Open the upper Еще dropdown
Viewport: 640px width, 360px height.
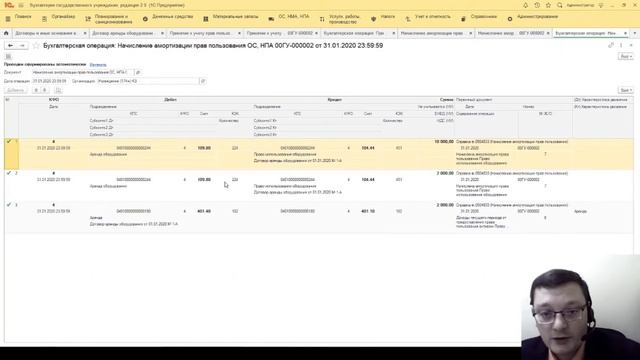pyautogui.click(x=625, y=57)
